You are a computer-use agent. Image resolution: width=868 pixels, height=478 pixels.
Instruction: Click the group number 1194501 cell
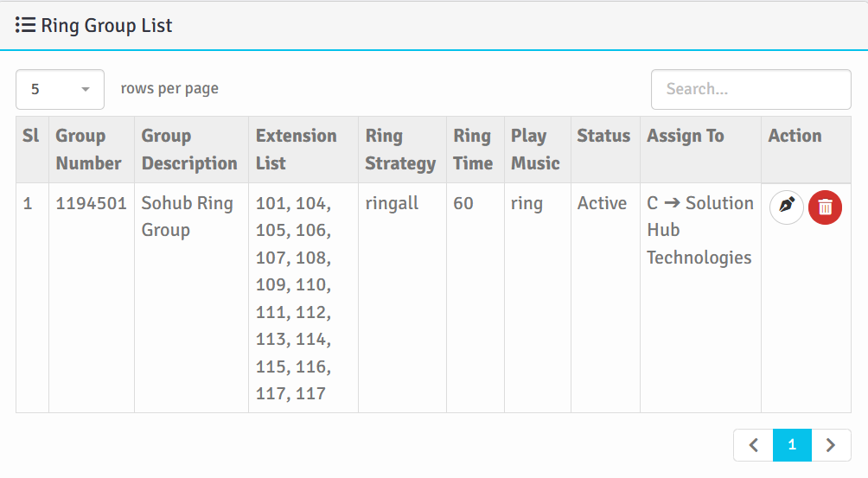tap(92, 204)
